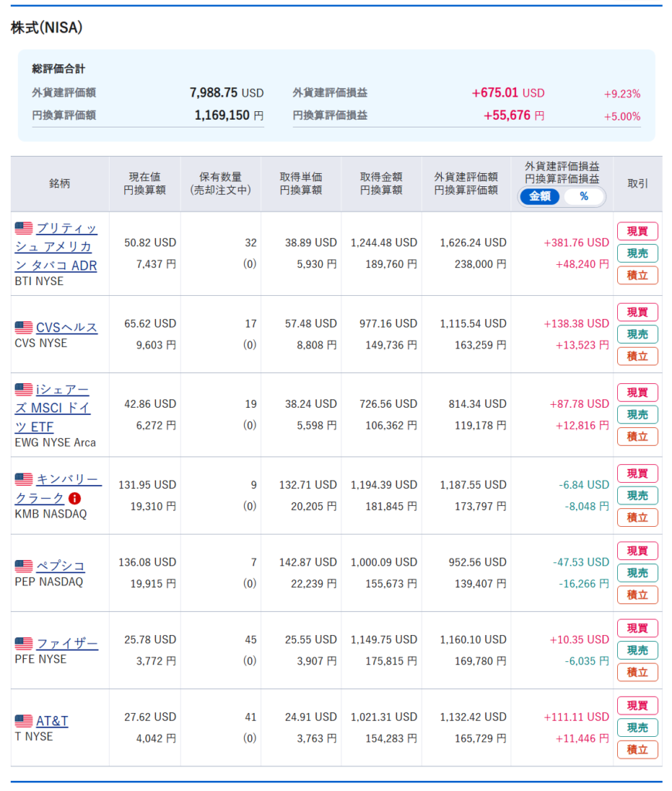Open iシェアーズ MSCI ドイツ ETF link

coord(53,409)
